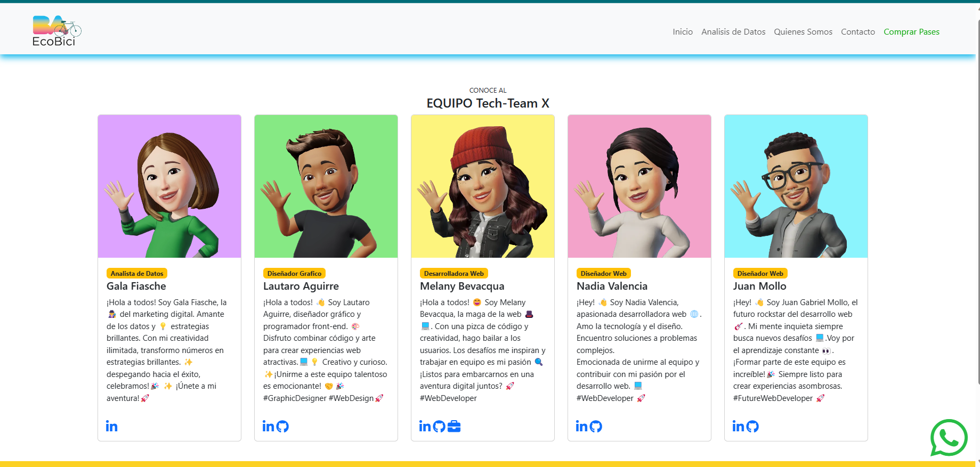980x467 pixels.
Task: Click the Comprar Pases link
Action: 911,32
